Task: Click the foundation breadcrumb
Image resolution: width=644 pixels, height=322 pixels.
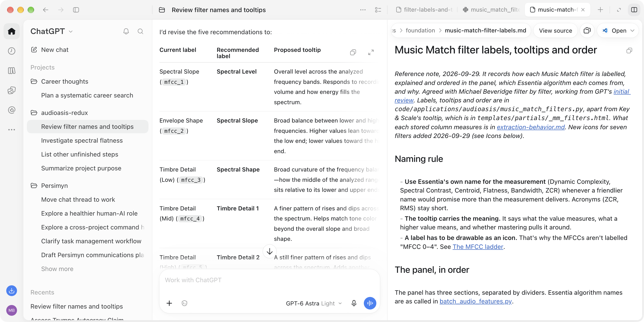Action: [420, 30]
